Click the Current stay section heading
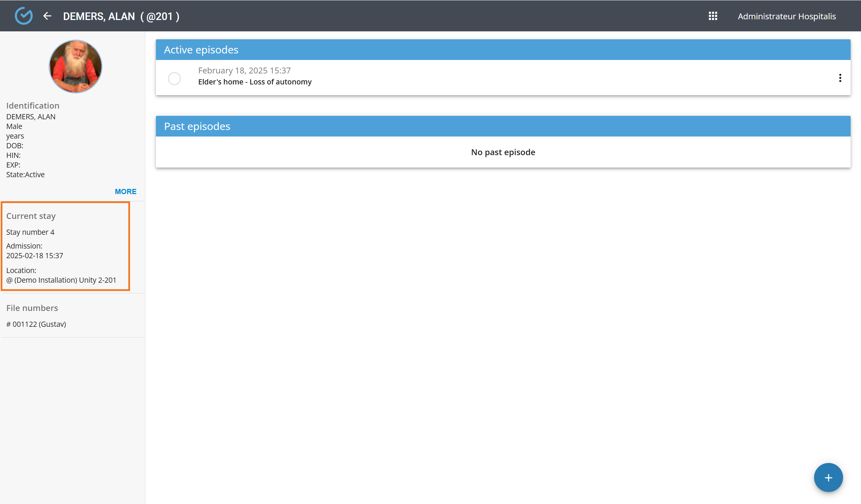 tap(31, 216)
